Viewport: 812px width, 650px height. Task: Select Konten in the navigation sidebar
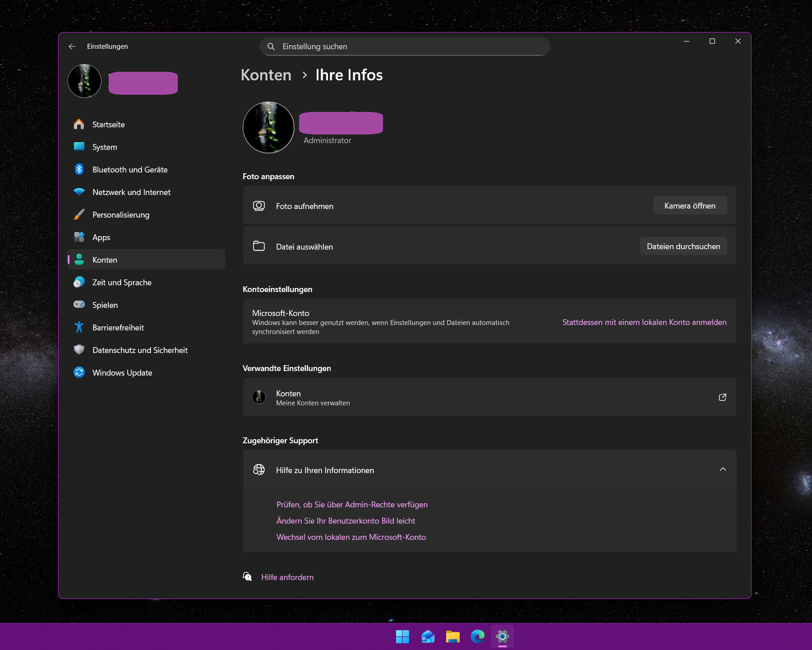coord(105,260)
